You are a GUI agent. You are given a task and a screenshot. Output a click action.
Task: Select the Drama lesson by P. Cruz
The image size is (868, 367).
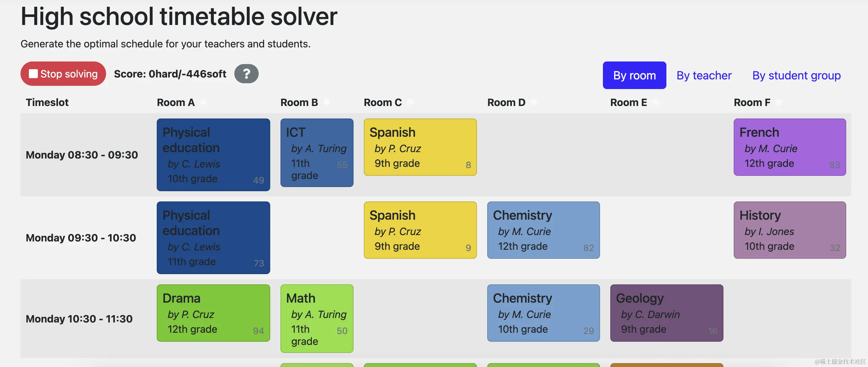click(213, 313)
